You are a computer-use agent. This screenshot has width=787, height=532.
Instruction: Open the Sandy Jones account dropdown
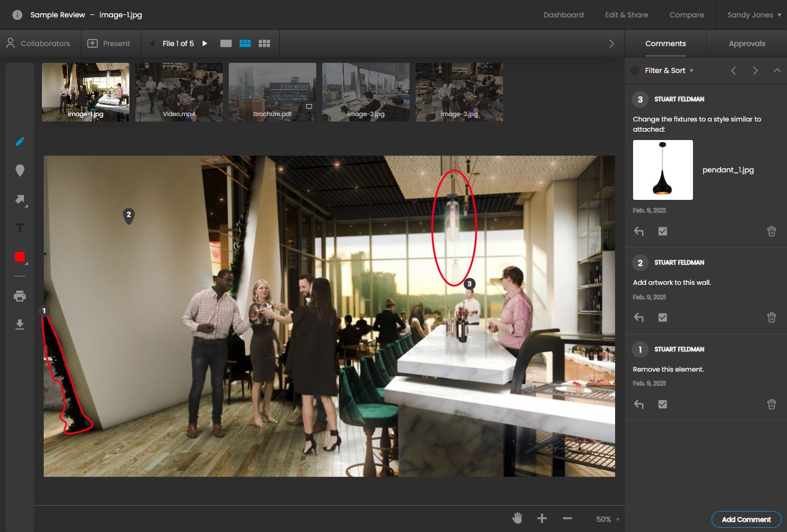coord(752,14)
